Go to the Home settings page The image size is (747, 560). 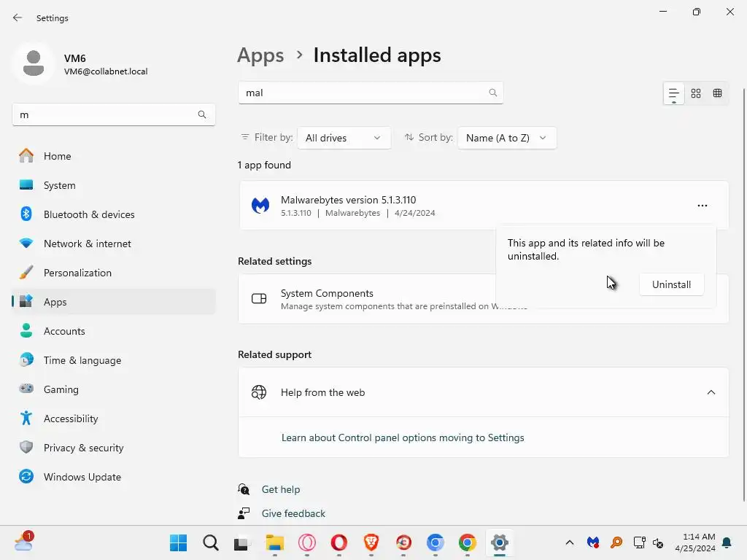pos(113,156)
